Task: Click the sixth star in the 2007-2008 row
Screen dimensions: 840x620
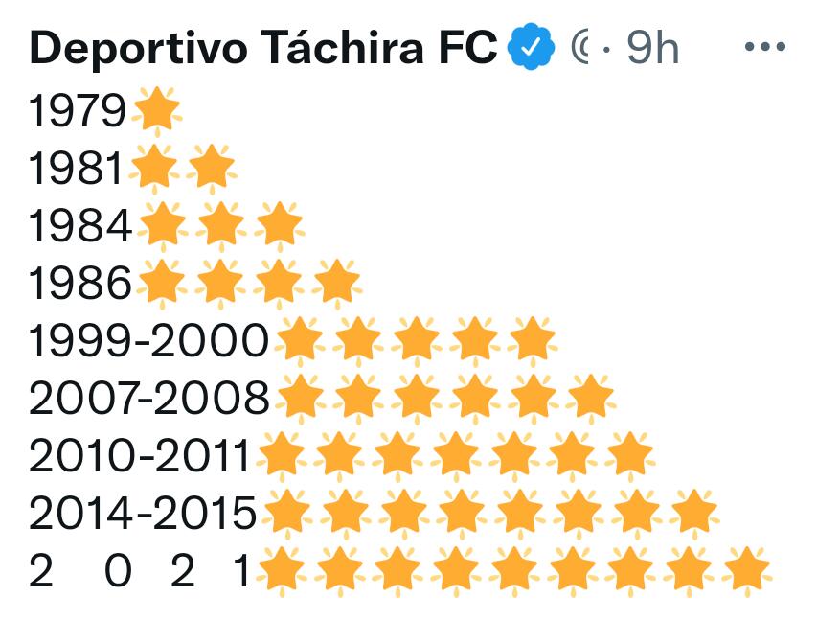Action: point(590,398)
